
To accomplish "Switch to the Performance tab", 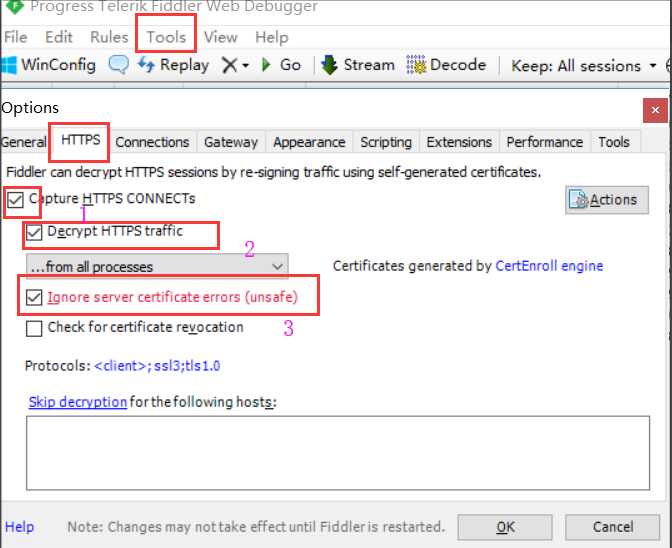I will coord(545,142).
